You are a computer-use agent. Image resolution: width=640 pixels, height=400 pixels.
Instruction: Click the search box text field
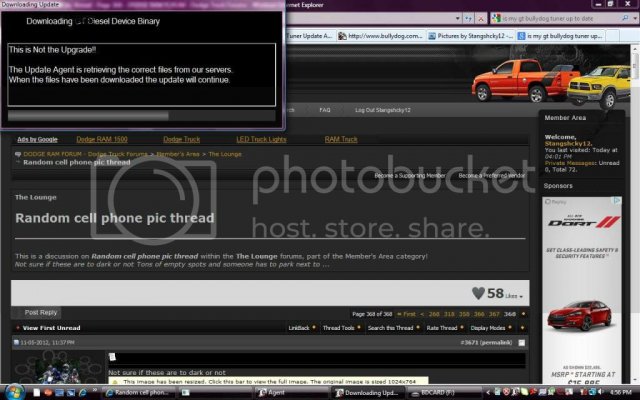pyautogui.click(x=560, y=18)
